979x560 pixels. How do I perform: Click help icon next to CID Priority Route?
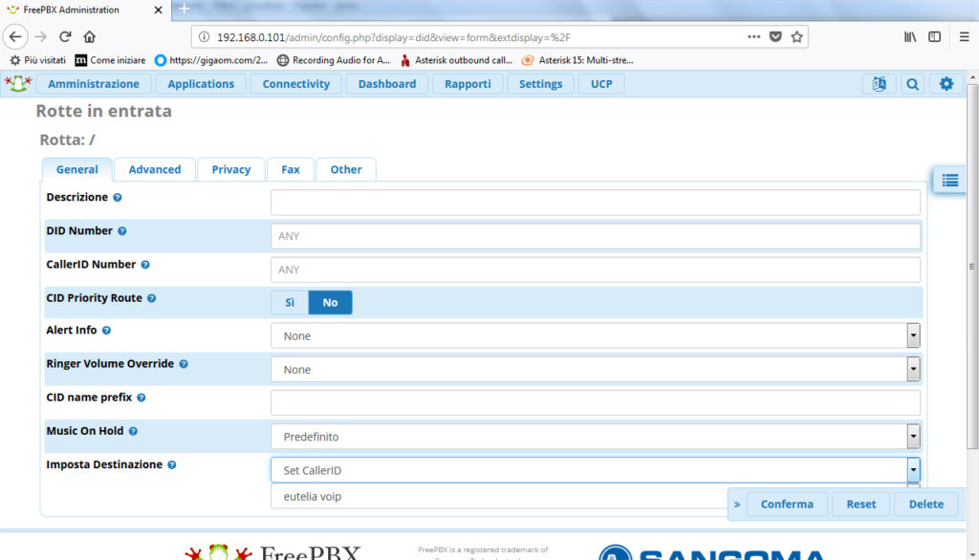152,298
